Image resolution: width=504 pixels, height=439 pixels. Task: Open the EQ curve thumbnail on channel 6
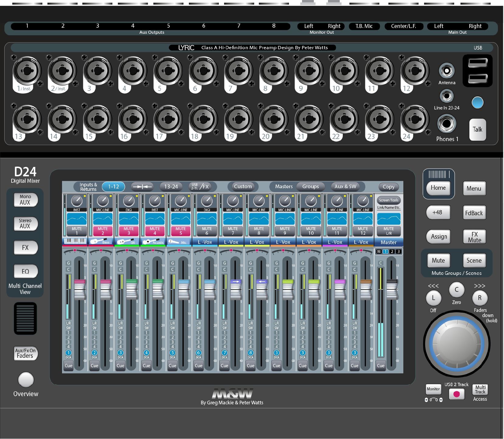point(207,219)
